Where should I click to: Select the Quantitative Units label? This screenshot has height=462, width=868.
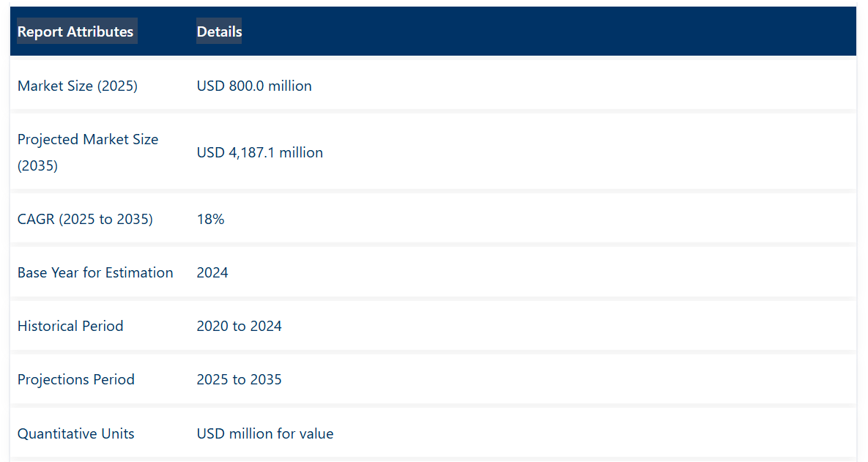pyautogui.click(x=76, y=433)
